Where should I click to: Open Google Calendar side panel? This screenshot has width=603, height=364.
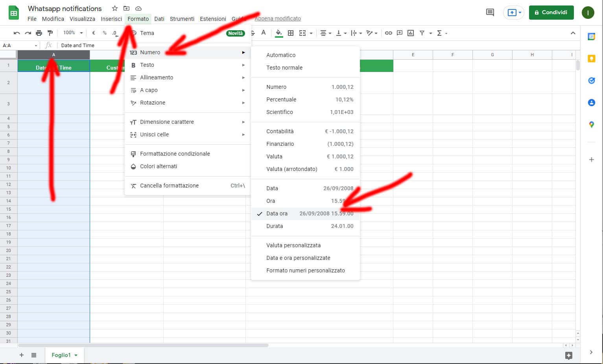(591, 37)
